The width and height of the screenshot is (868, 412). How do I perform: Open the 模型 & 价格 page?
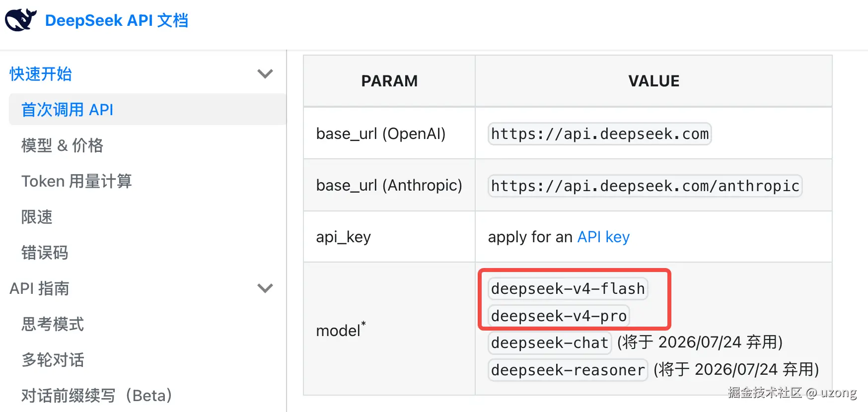pyautogui.click(x=62, y=145)
